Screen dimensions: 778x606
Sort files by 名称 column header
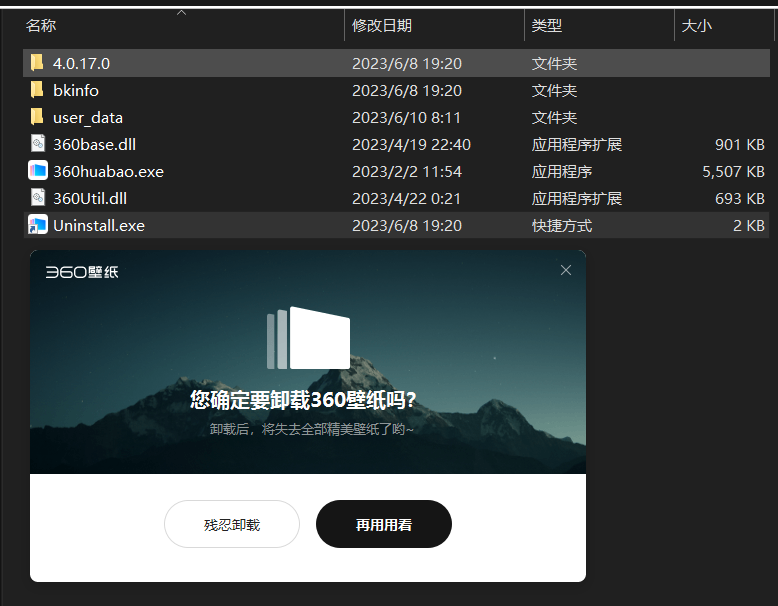[41, 25]
